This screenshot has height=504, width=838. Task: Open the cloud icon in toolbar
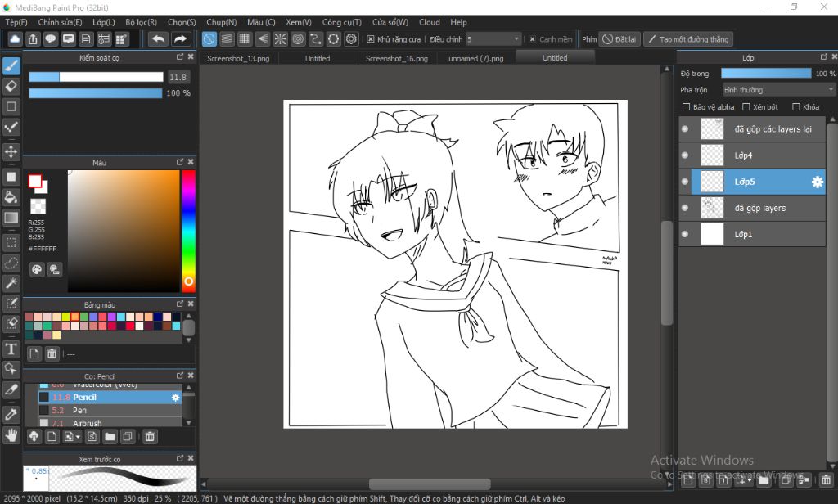(x=16, y=39)
